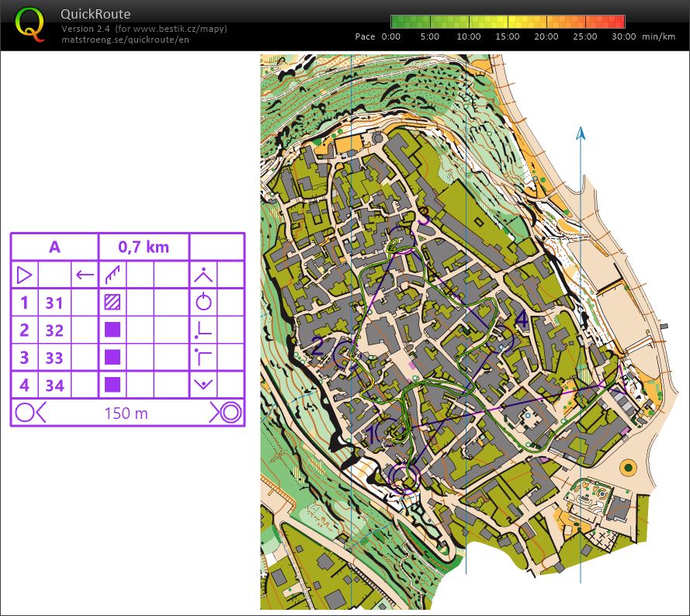Image resolution: width=690 pixels, height=616 pixels.
Task: Click the course letter A cell
Action: coord(54,247)
